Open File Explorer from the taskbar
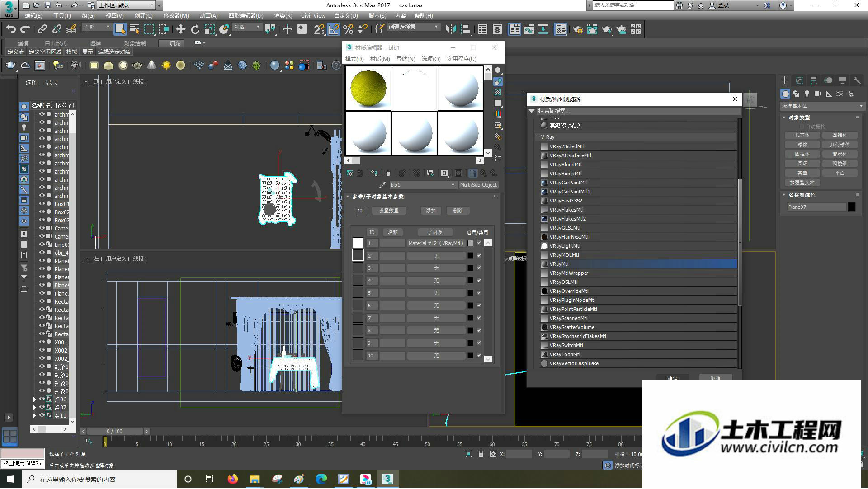The width and height of the screenshot is (868, 489). point(255,479)
